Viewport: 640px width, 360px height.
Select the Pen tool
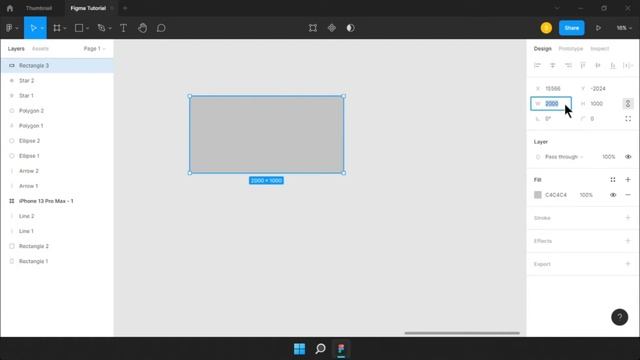click(101, 28)
